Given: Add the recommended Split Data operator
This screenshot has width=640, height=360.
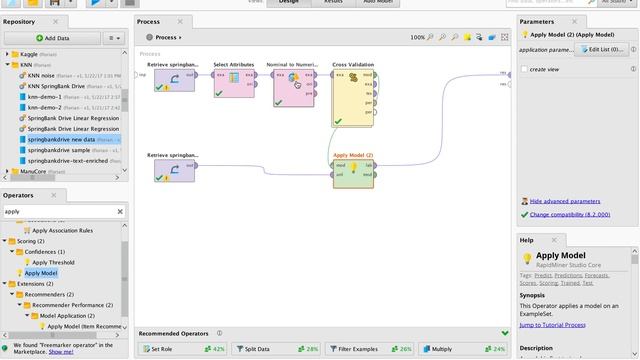Looking at the screenshot, I should [276, 349].
